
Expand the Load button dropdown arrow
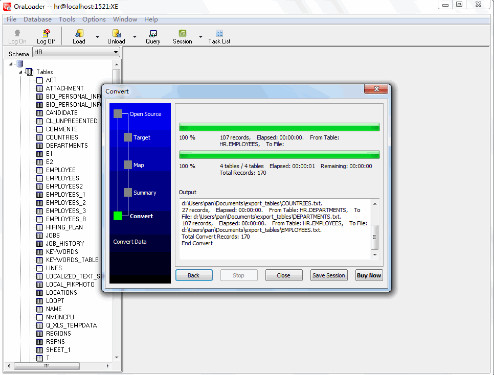pyautogui.click(x=97, y=37)
